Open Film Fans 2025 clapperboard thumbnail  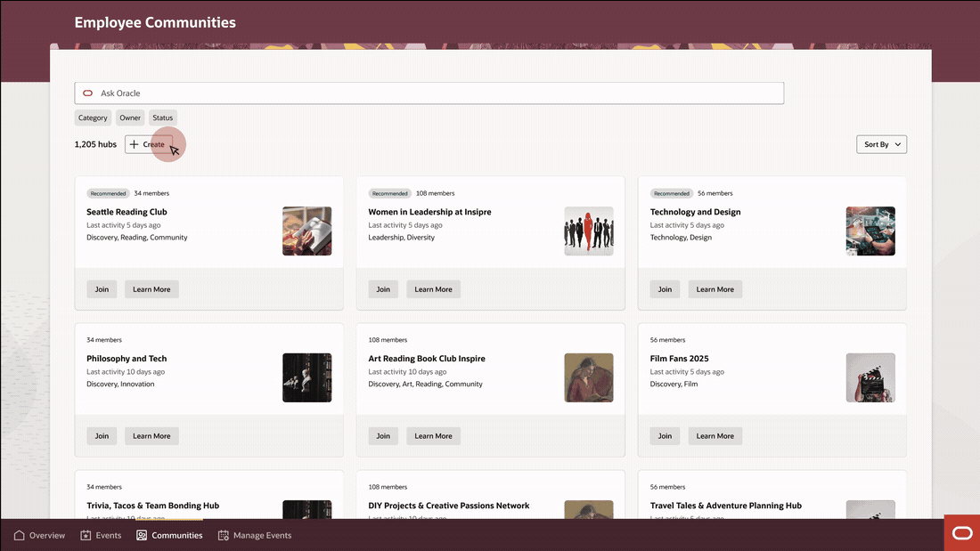870,378
